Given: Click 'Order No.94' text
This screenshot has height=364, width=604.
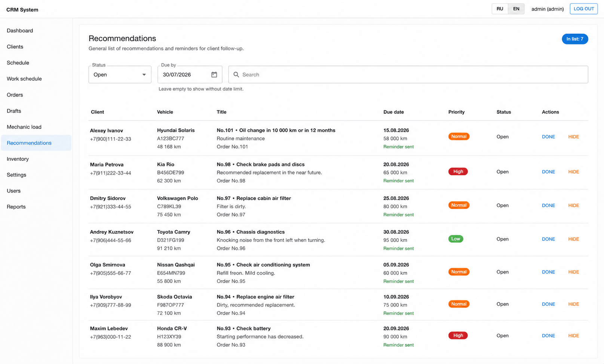Looking at the screenshot, I should [x=231, y=313].
